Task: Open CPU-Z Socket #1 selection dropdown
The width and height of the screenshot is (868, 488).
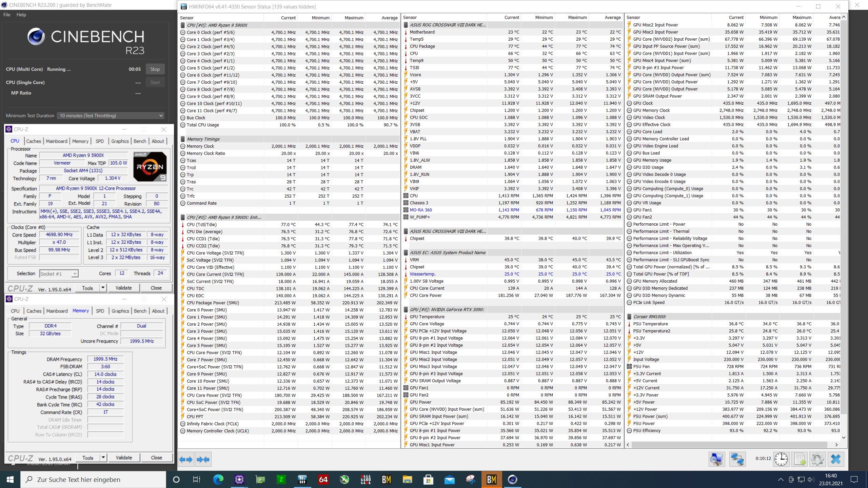Action: click(59, 273)
